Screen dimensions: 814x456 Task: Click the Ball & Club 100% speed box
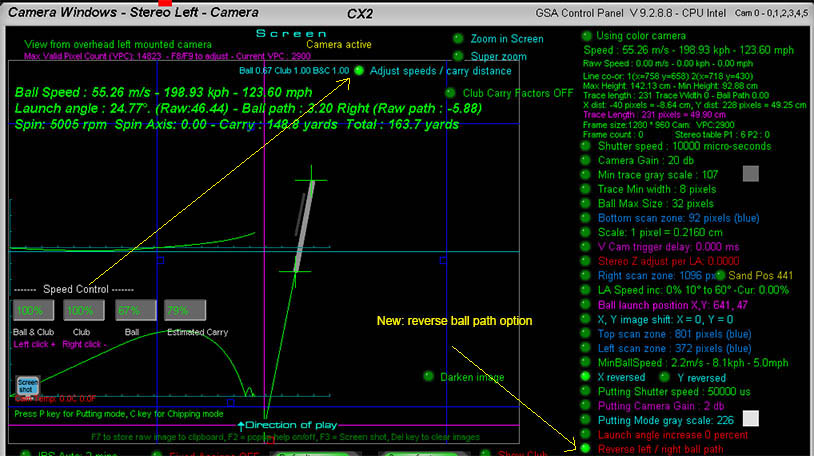pos(31,310)
